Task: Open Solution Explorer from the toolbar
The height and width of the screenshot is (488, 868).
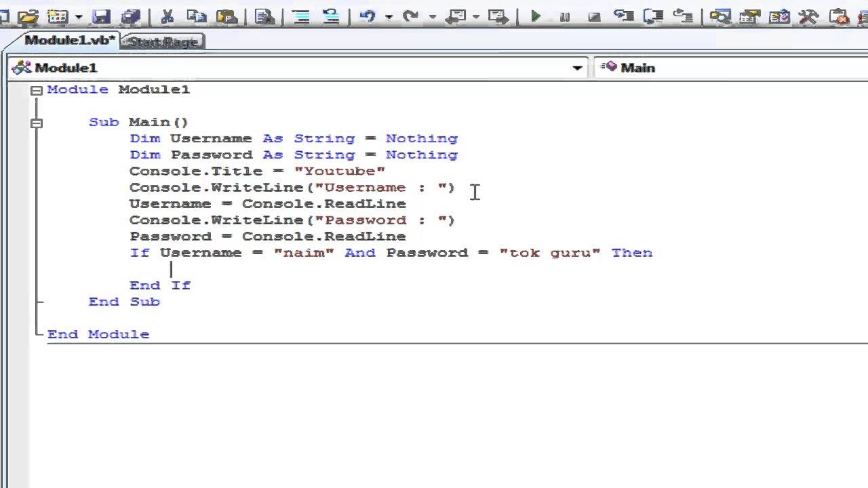Action: [x=720, y=17]
